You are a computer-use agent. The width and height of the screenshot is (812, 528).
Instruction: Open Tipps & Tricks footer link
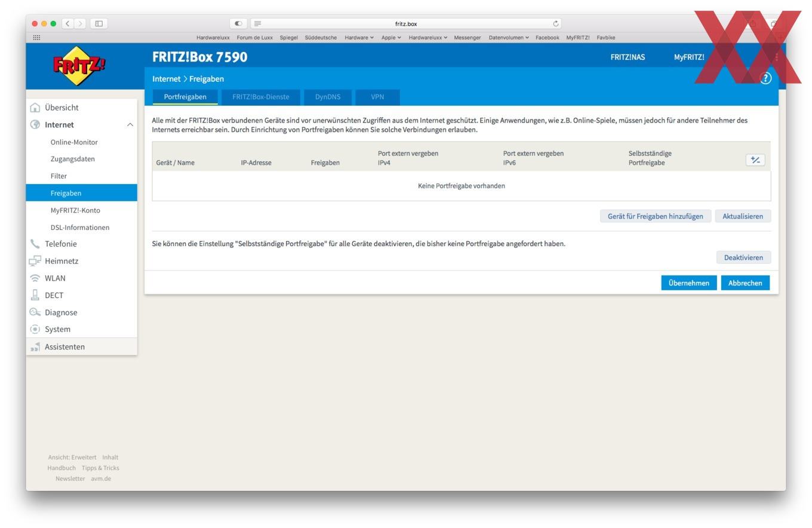(x=100, y=468)
